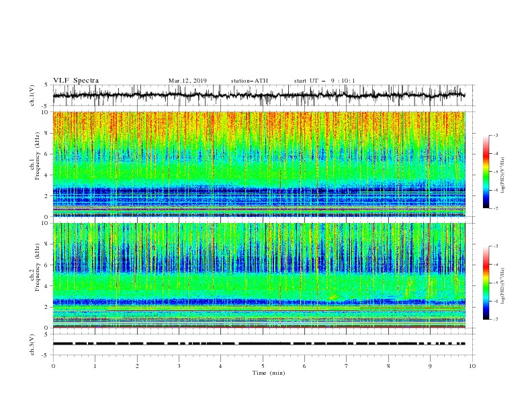The width and height of the screenshot is (532, 411).
Task: Click the "ch.1(V)" y-axis label
Action: pyautogui.click(x=32, y=95)
